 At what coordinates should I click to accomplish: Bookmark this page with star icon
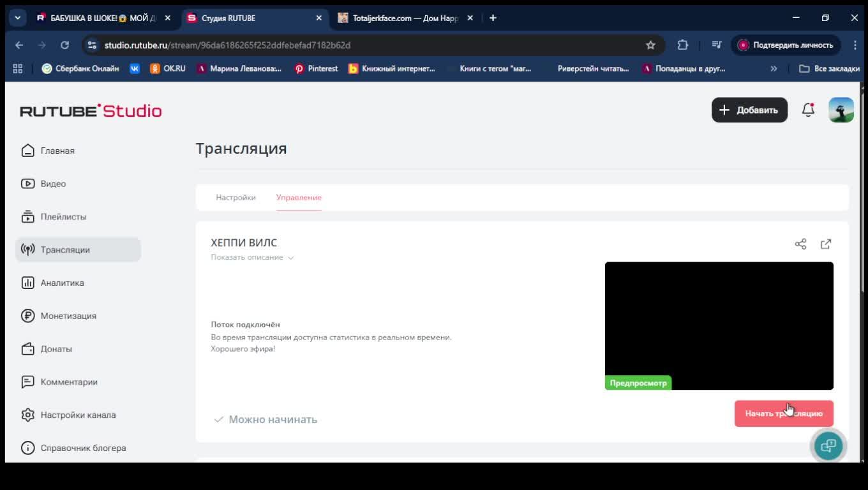[650, 45]
